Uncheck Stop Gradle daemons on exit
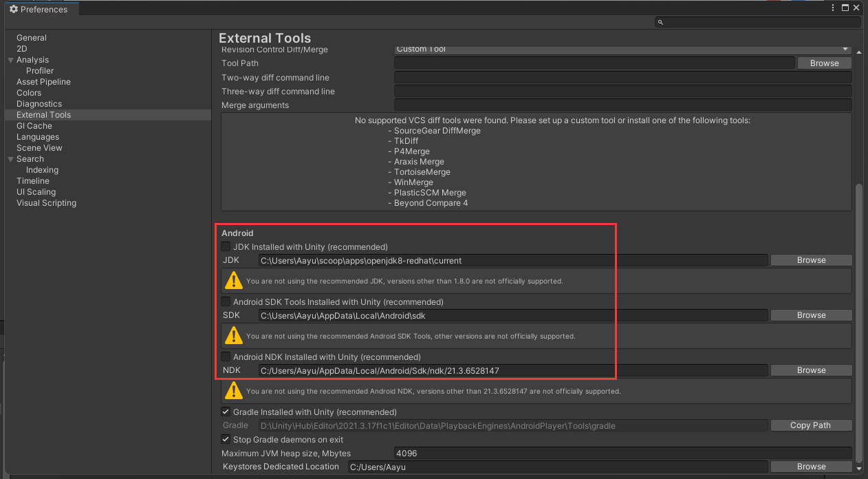Image resolution: width=868 pixels, height=479 pixels. click(x=226, y=439)
